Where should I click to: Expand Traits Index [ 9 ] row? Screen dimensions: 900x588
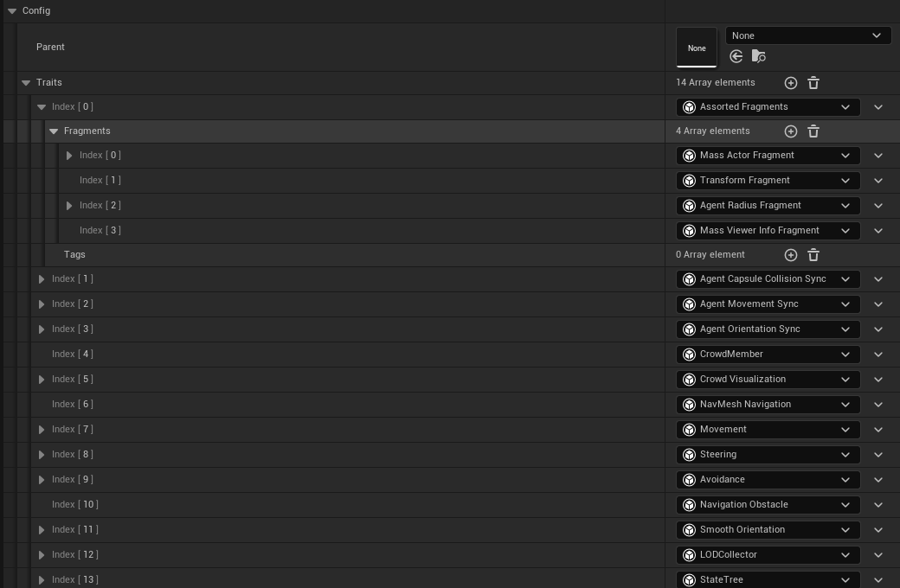click(42, 480)
